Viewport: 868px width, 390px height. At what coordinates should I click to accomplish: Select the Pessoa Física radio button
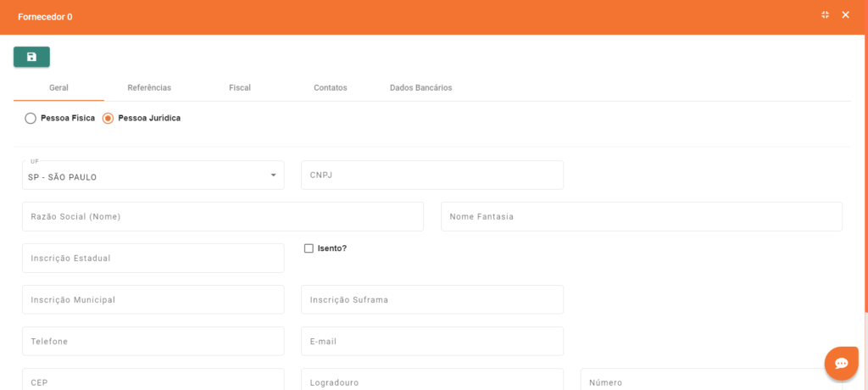31,119
